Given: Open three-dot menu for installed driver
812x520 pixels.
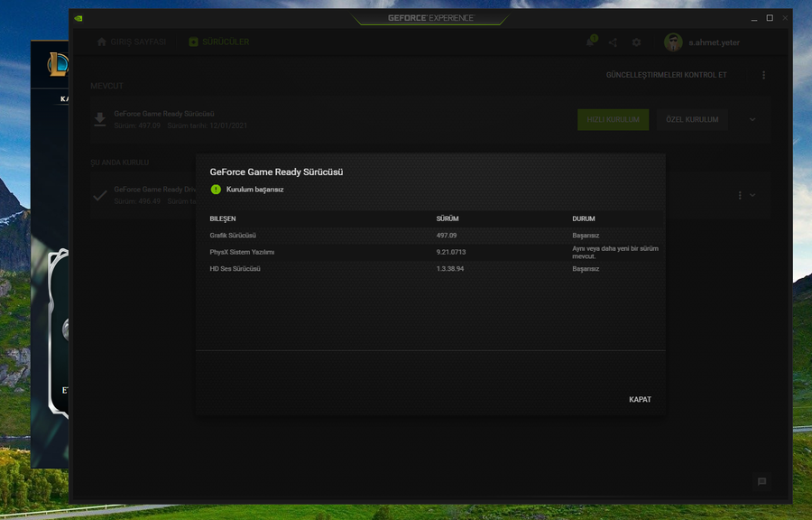Looking at the screenshot, I should tap(740, 195).
